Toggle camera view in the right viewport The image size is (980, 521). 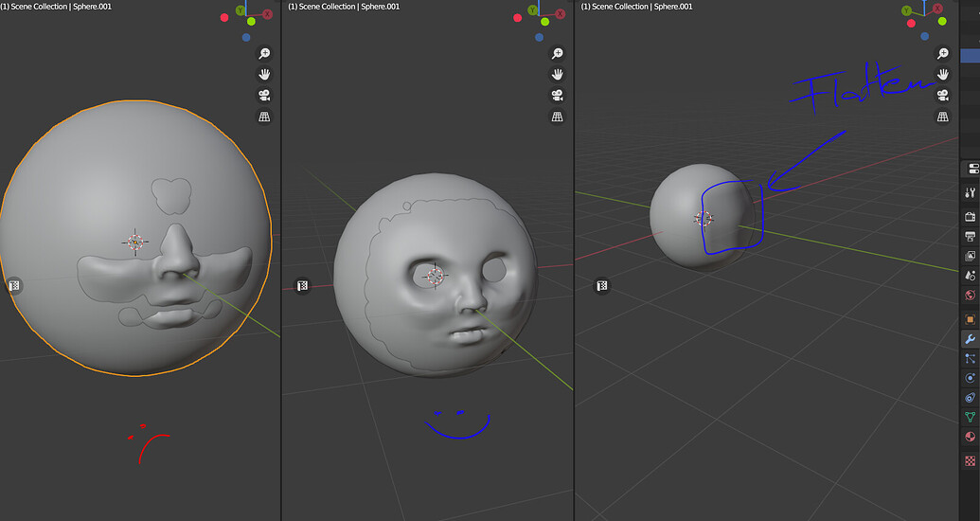942,96
